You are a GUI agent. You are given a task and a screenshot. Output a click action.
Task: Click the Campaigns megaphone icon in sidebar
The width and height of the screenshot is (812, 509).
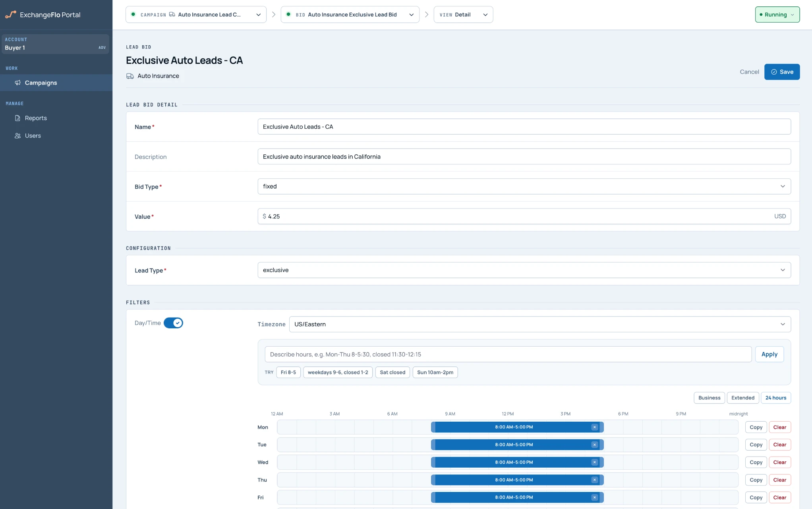tap(17, 83)
